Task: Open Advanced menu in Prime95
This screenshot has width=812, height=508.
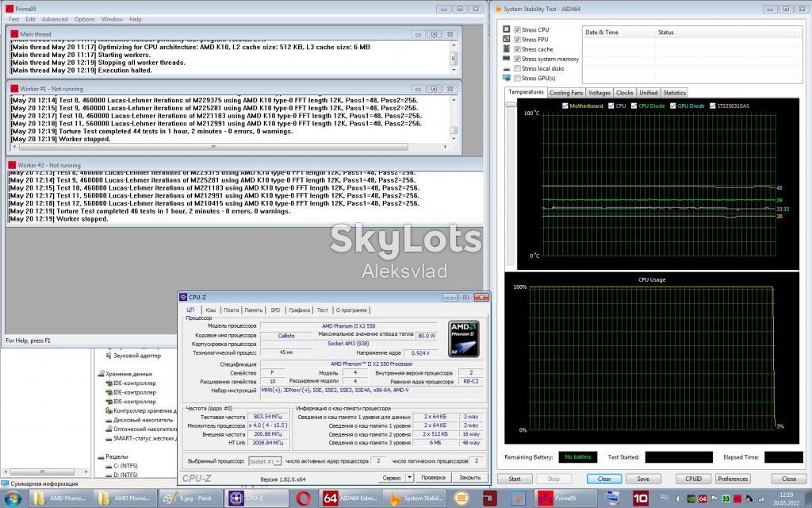Action: (55, 19)
